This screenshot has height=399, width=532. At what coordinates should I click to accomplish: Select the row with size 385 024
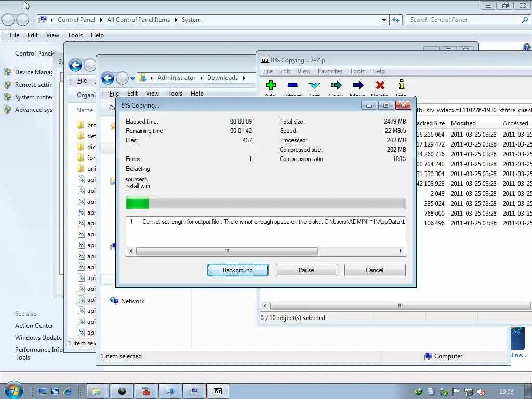pyautogui.click(x=474, y=204)
